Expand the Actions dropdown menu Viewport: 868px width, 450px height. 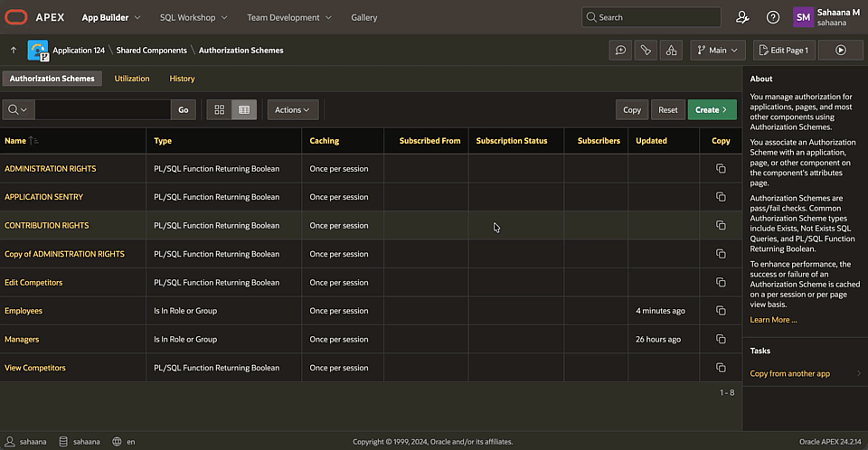click(292, 110)
